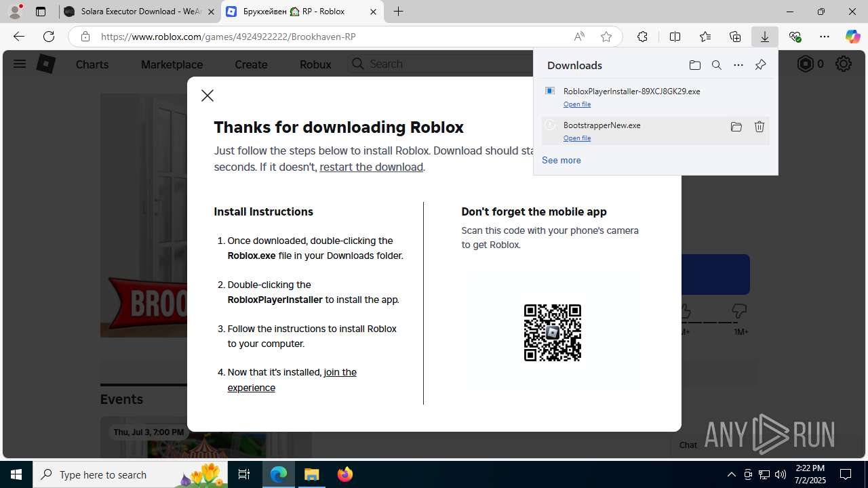Open the Roblox hamburger menu
The image size is (868, 488).
[x=19, y=64]
